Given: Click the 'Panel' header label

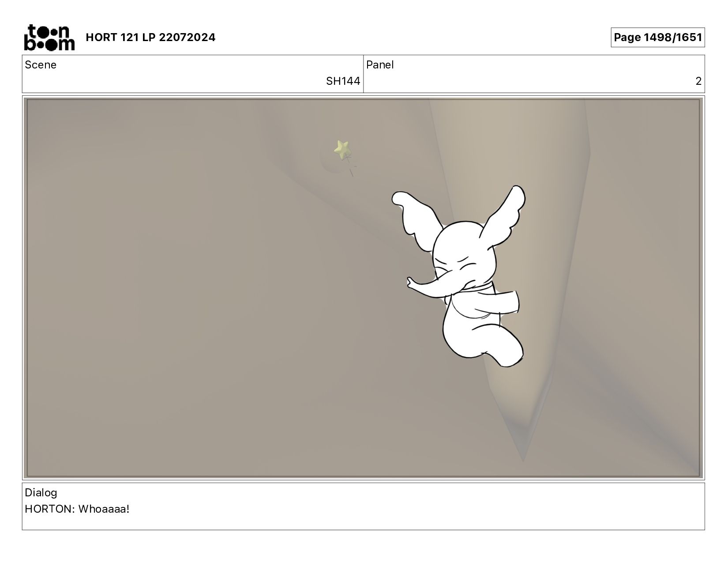Looking at the screenshot, I should [x=380, y=65].
